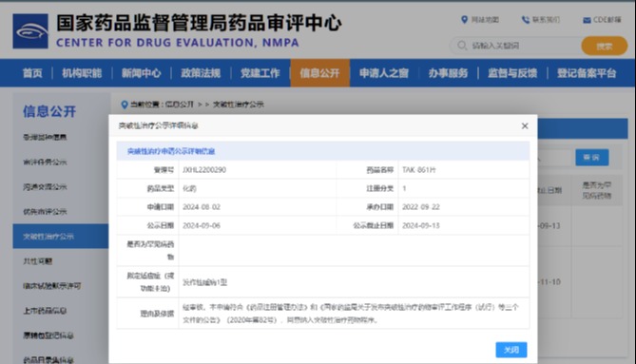Open the 党建工作 navigation tab

(x=260, y=73)
